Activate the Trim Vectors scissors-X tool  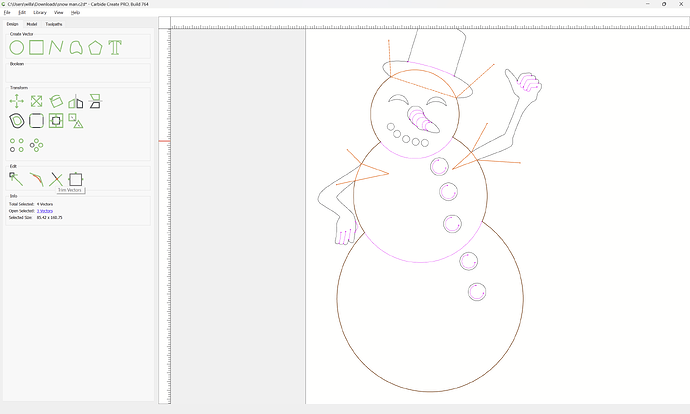(x=56, y=179)
